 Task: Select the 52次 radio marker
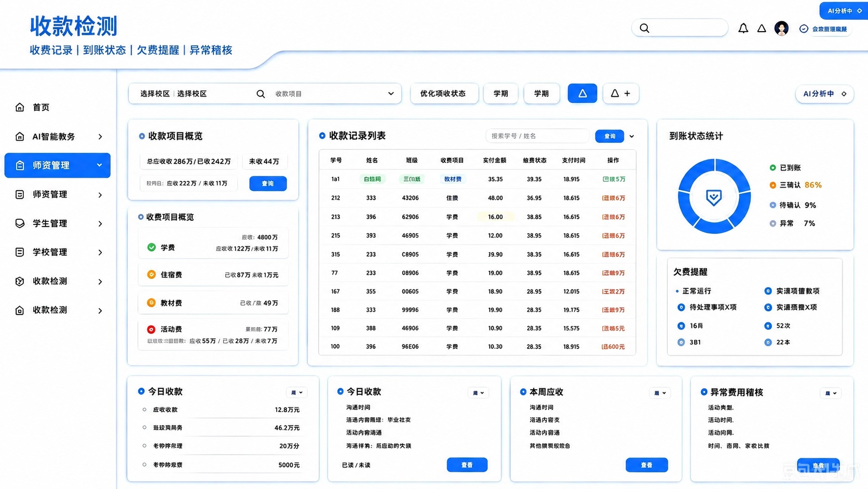[768, 326]
